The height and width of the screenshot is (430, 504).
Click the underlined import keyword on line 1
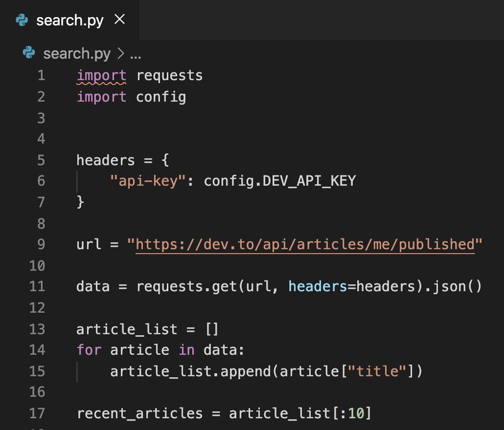pyautogui.click(x=101, y=76)
